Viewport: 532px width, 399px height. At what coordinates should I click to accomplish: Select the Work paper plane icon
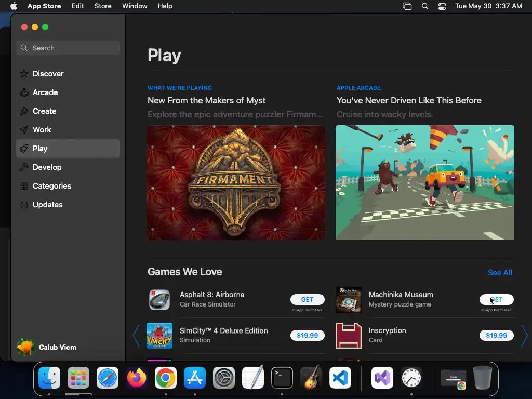coord(24,129)
